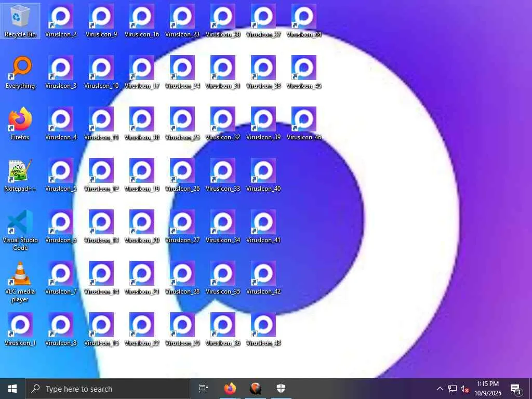Click the VirusIcon_33 shortcut

coord(223,176)
